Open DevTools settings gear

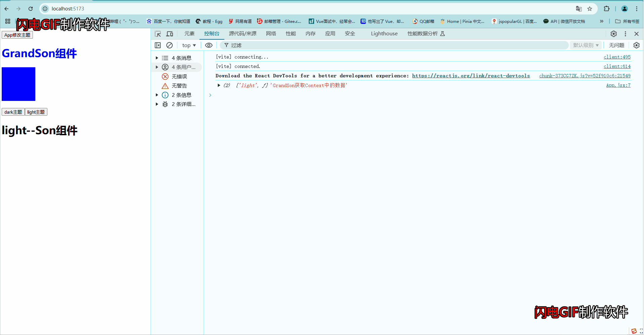tap(613, 34)
